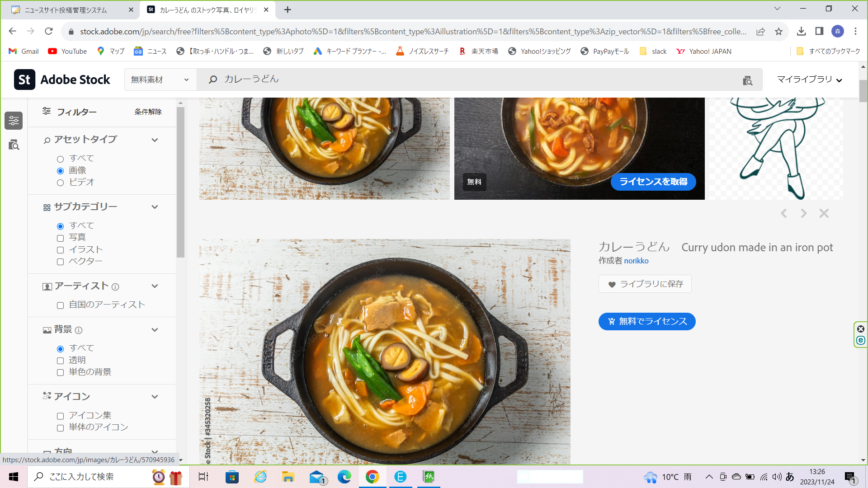Collapse the 背景 filter section
The width and height of the screenshot is (868, 488).
(155, 330)
